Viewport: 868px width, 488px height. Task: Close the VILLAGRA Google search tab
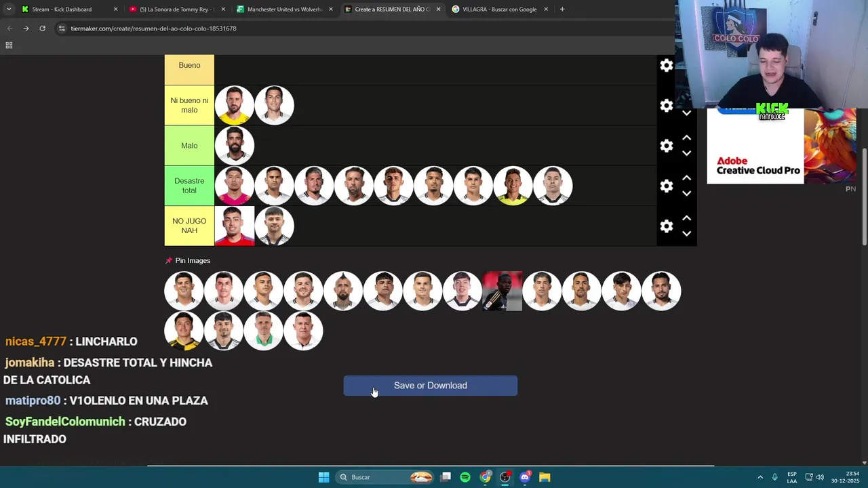[x=546, y=9]
